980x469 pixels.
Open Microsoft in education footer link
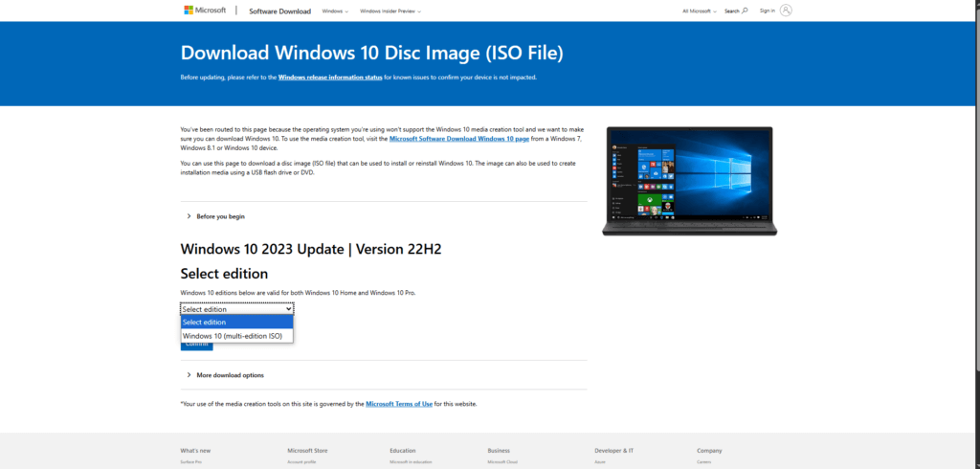pyautogui.click(x=411, y=462)
